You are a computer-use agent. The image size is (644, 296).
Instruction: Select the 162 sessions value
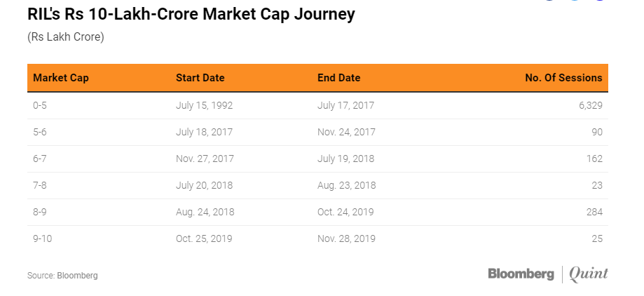click(594, 159)
